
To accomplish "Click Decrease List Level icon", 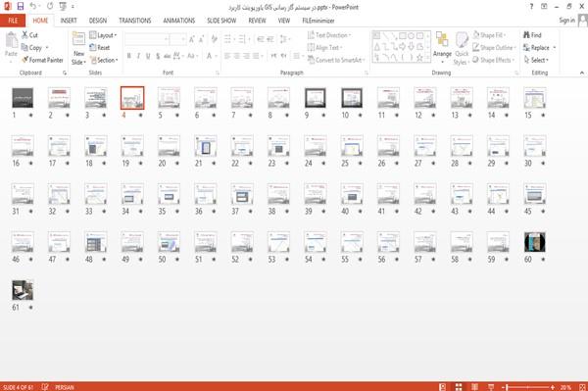I will 261,39.
